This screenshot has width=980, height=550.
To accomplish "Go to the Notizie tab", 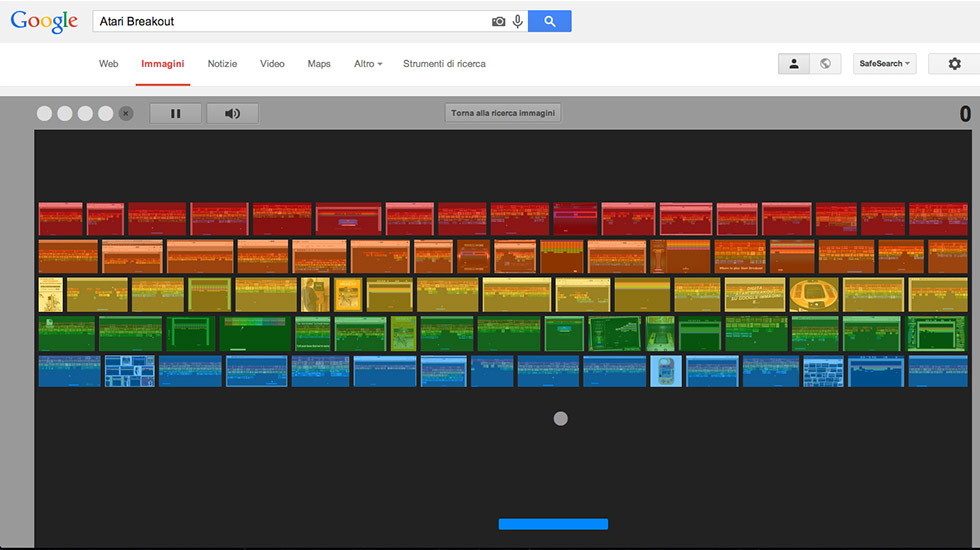I will (x=222, y=64).
